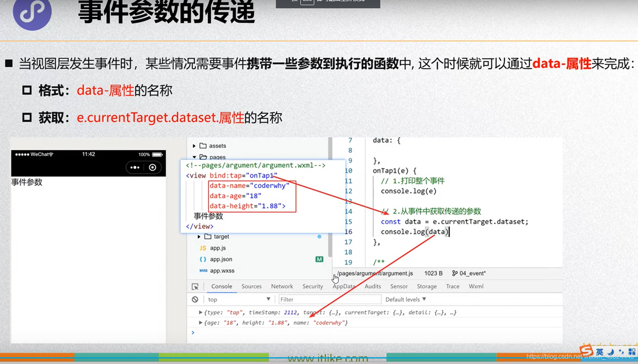The width and height of the screenshot is (638, 364).
Task: Select app.json in file tree
Action: tap(221, 259)
